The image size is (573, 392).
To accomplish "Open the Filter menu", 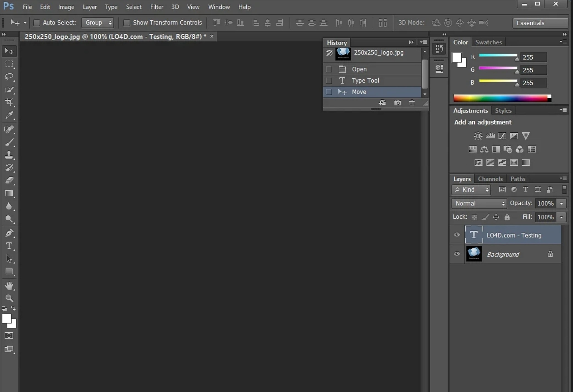I will (x=157, y=7).
